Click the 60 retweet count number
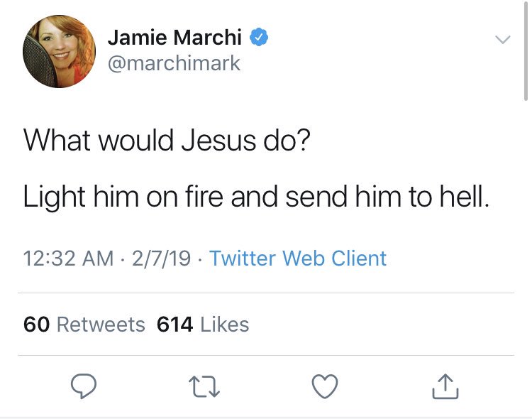 coord(37,324)
